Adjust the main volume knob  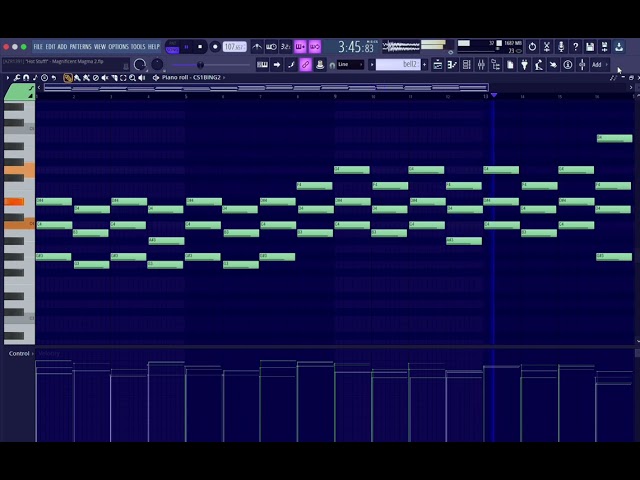[140, 64]
